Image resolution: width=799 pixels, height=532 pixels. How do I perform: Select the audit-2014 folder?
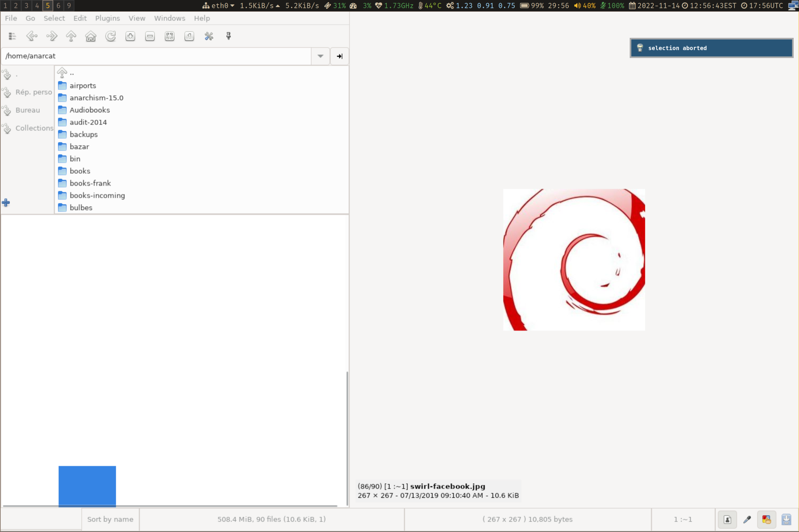click(202, 122)
